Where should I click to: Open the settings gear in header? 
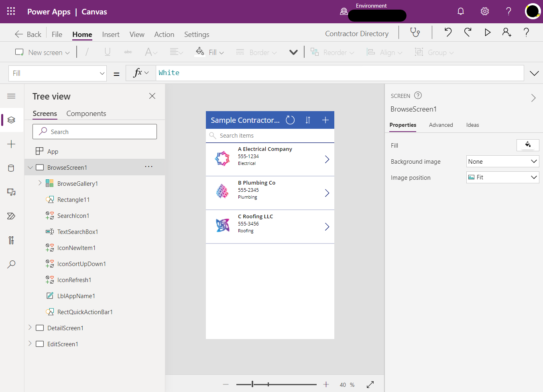(485, 11)
